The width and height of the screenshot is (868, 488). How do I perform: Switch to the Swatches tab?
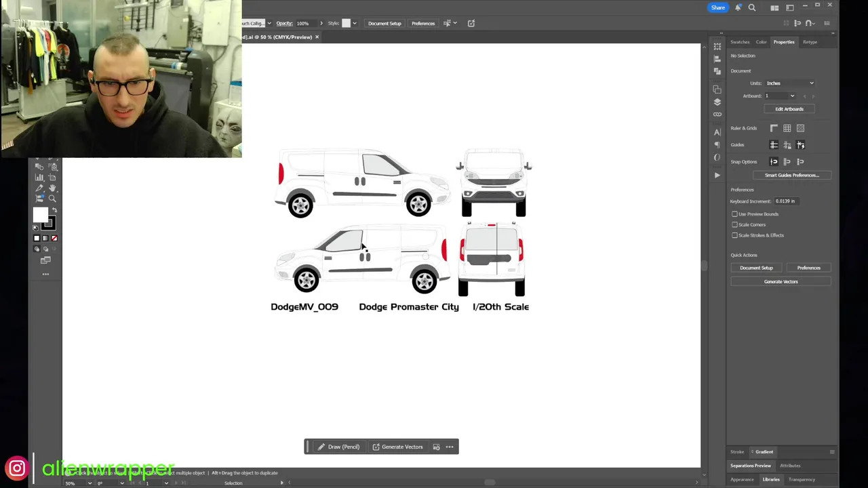click(x=740, y=42)
